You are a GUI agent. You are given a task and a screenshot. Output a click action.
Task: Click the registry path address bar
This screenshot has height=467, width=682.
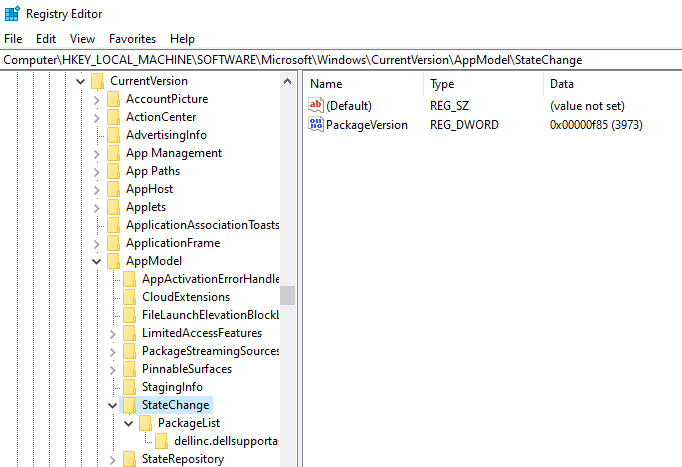point(341,60)
